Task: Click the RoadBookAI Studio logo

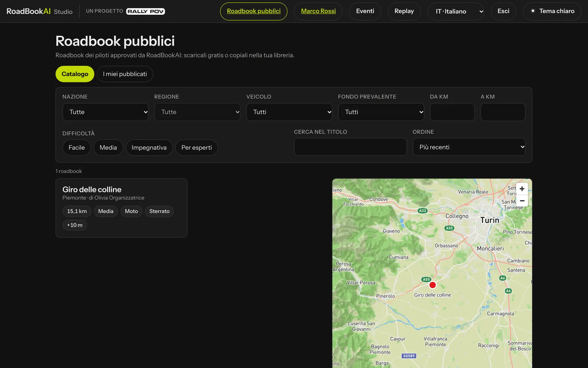Action: click(40, 11)
